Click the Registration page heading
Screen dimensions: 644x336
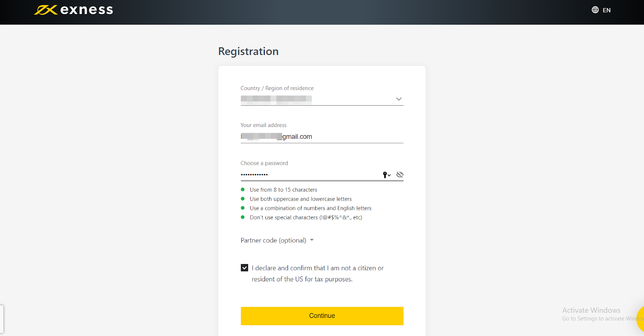pyautogui.click(x=248, y=51)
